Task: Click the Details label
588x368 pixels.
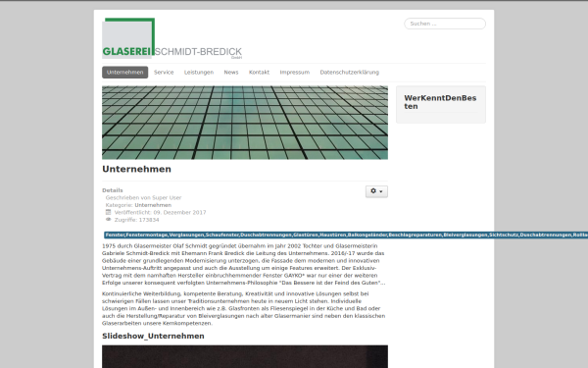Action: [113, 190]
